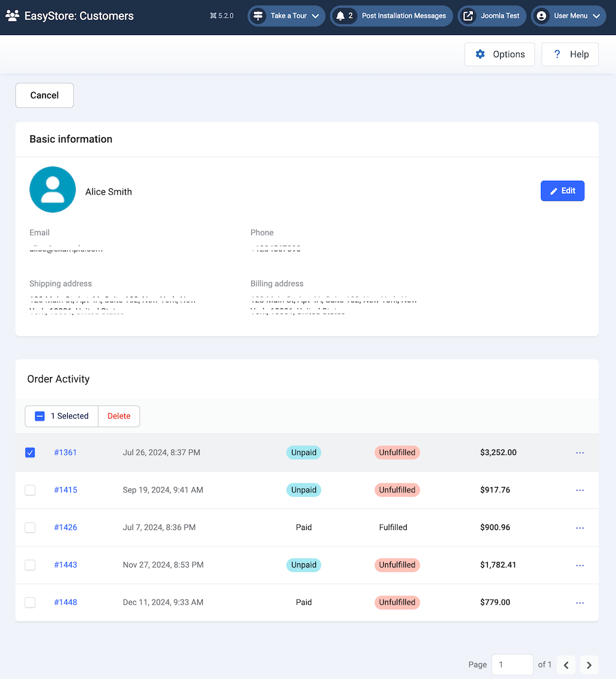Click the Help button
Screen dimensions: 616x679
(x=570, y=54)
